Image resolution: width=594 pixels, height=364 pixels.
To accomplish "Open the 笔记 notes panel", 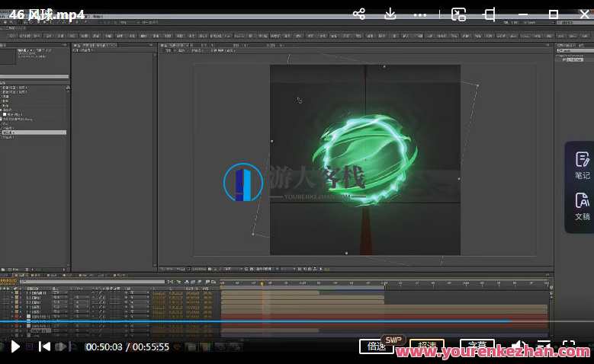I will pyautogui.click(x=582, y=165).
